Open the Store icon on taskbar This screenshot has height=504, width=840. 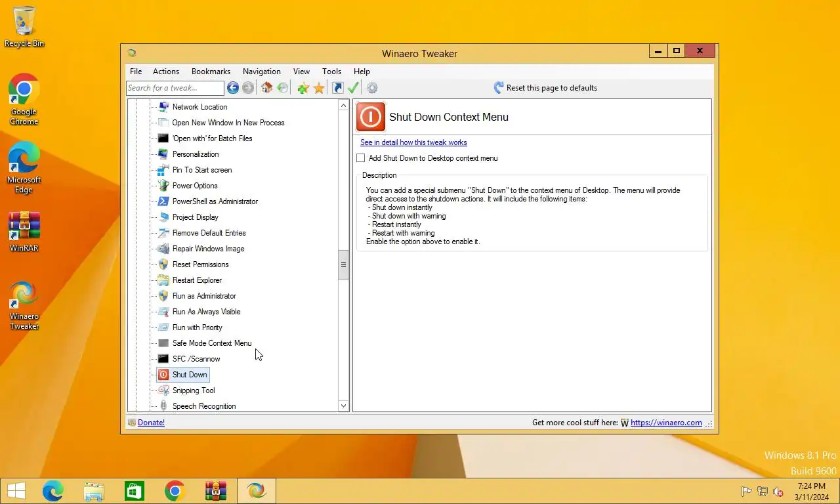[x=134, y=491]
